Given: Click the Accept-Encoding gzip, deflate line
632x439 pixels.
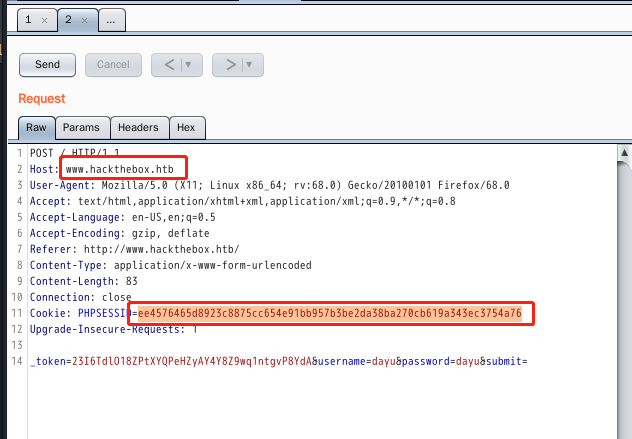Looking at the screenshot, I should click(x=120, y=233).
